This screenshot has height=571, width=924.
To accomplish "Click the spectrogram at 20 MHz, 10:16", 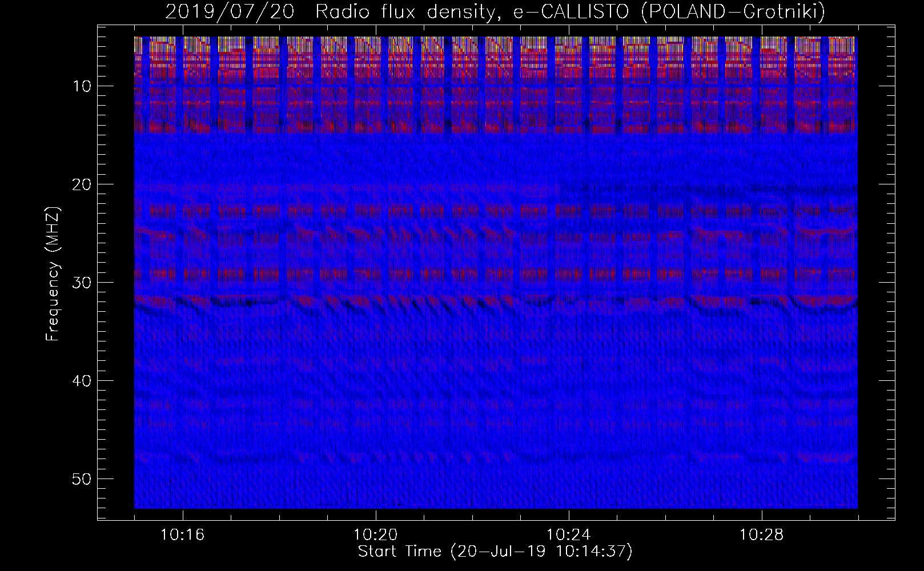I will tap(183, 184).
